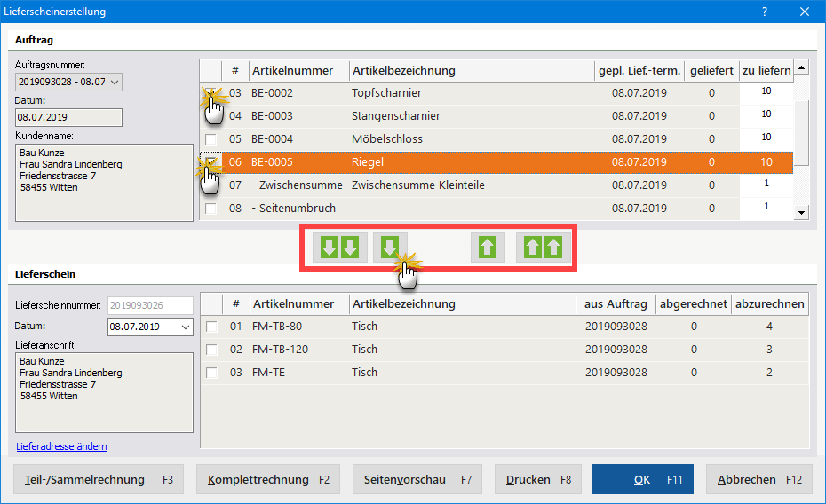Tick checkbox for BE-0004 Möbelschloss row
Image resolution: width=826 pixels, height=504 pixels.
pyautogui.click(x=211, y=139)
